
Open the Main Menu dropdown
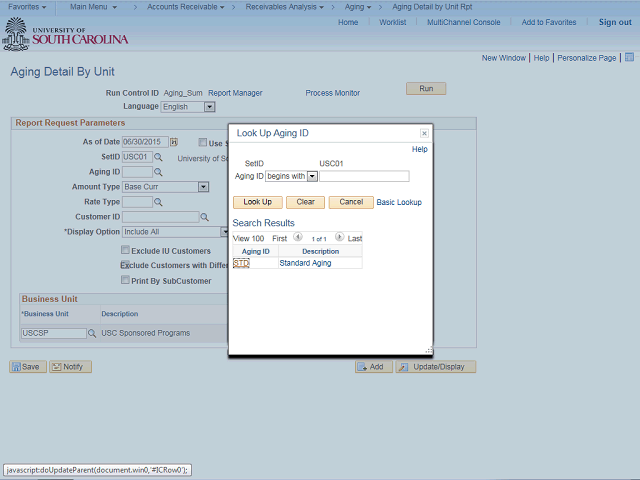coord(93,7)
